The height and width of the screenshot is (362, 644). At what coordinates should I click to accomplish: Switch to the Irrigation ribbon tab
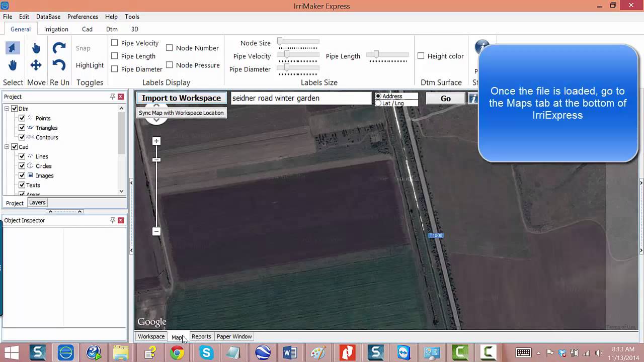point(56,29)
